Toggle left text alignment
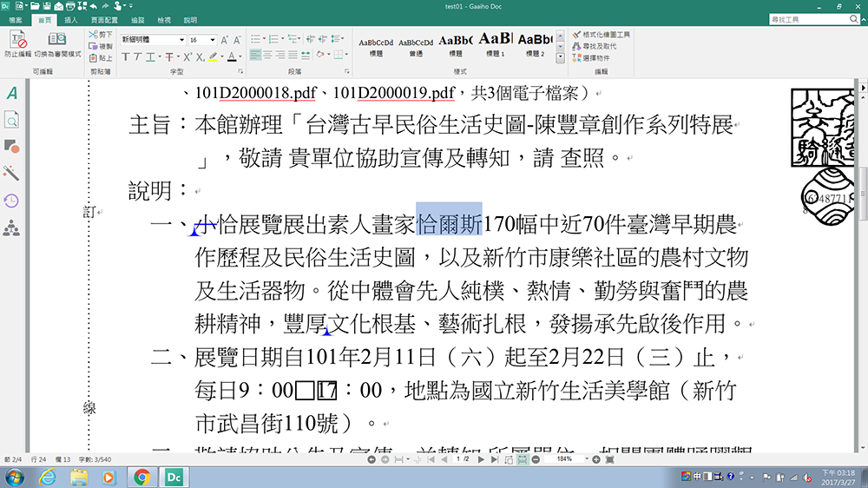868x488 pixels. [x=255, y=56]
